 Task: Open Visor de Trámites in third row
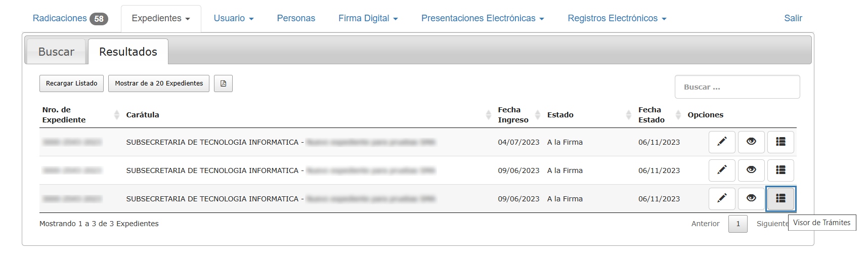[780, 198]
